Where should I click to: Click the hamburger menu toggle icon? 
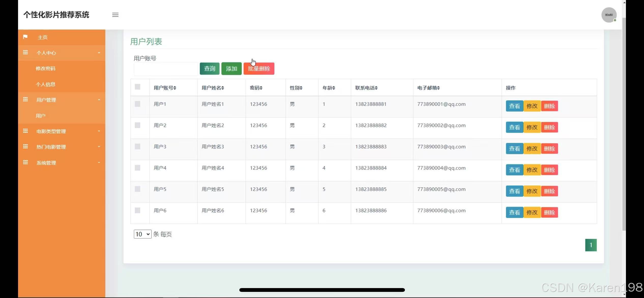click(115, 15)
